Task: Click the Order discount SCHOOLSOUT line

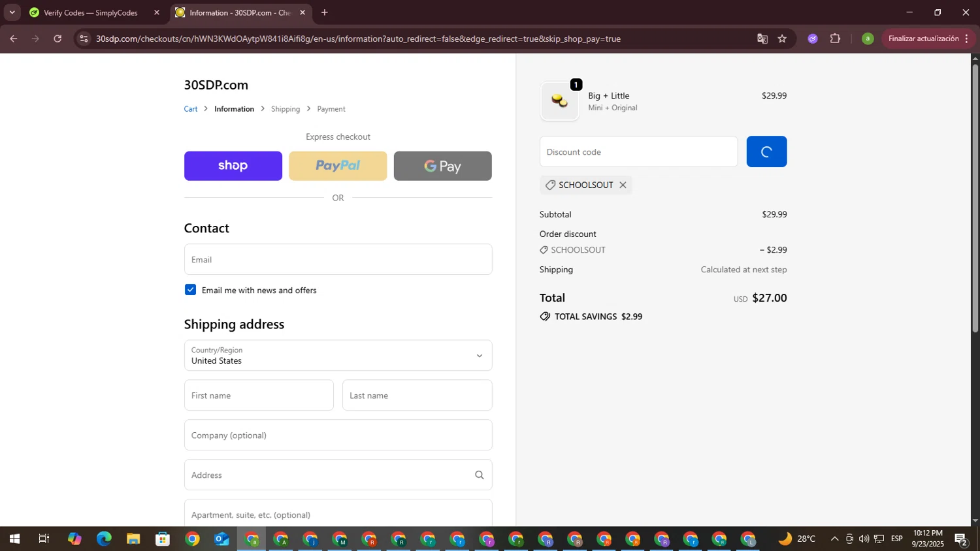Action: pyautogui.click(x=663, y=250)
